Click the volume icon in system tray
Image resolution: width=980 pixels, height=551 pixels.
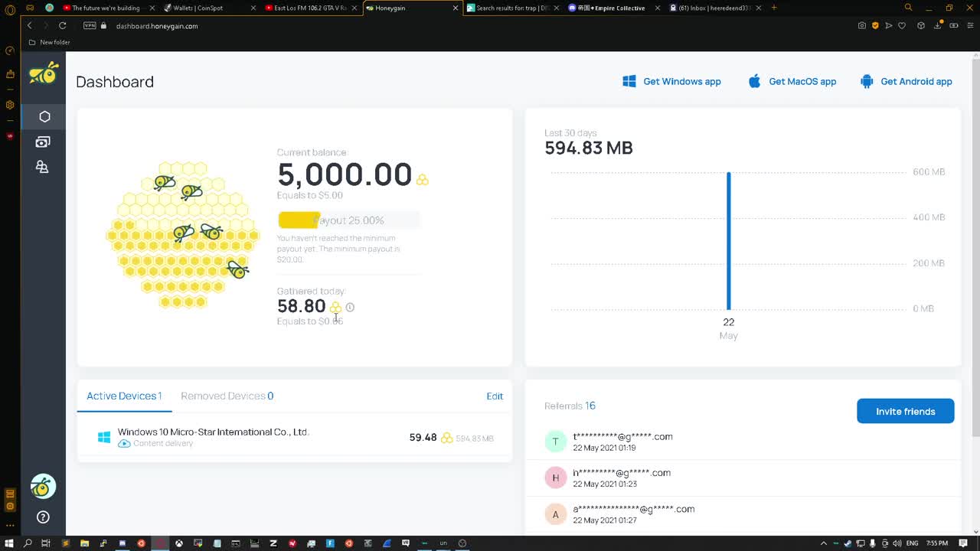tap(898, 543)
